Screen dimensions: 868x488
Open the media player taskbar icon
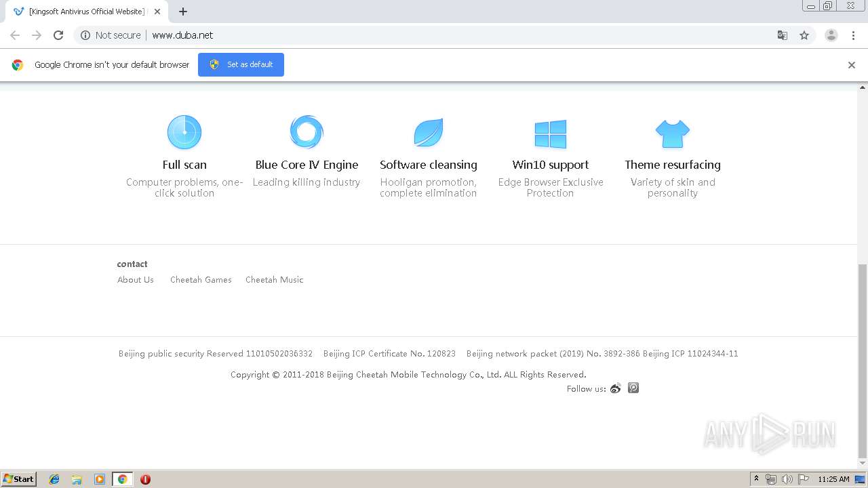pos(100,479)
